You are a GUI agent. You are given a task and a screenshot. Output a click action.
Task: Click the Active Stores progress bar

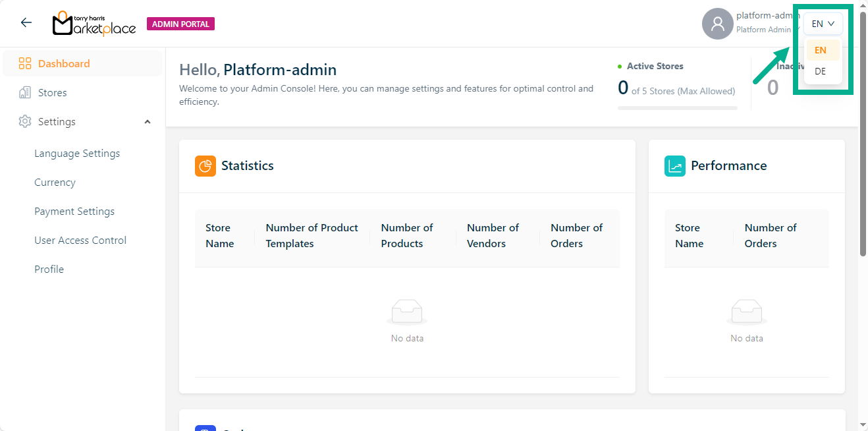point(677,107)
